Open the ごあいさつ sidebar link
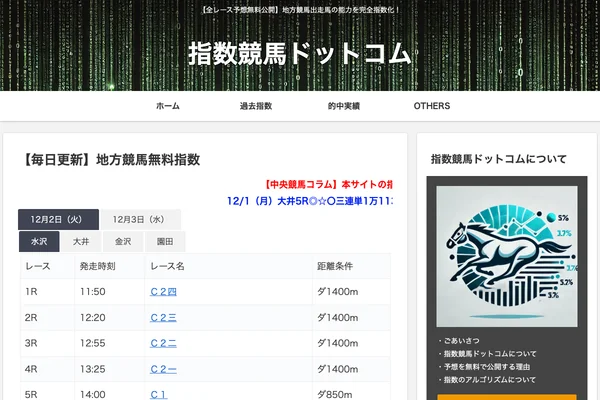The width and height of the screenshot is (600, 400). click(x=461, y=341)
